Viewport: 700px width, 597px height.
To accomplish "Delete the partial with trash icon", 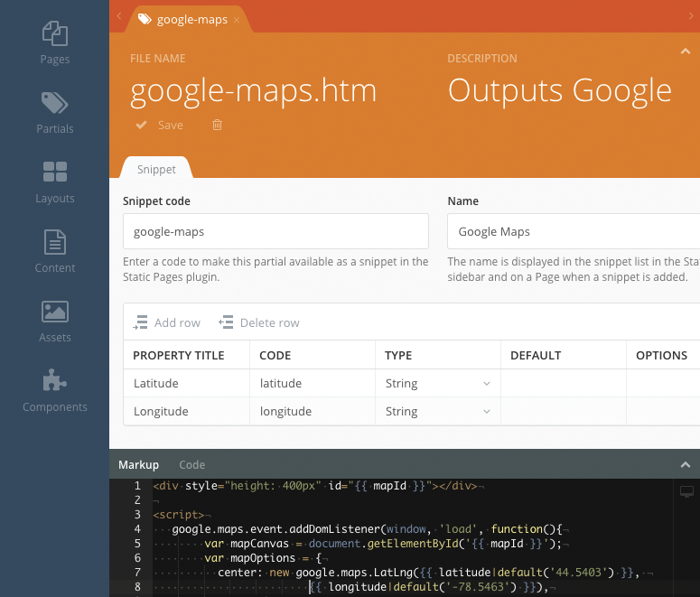I will [217, 126].
